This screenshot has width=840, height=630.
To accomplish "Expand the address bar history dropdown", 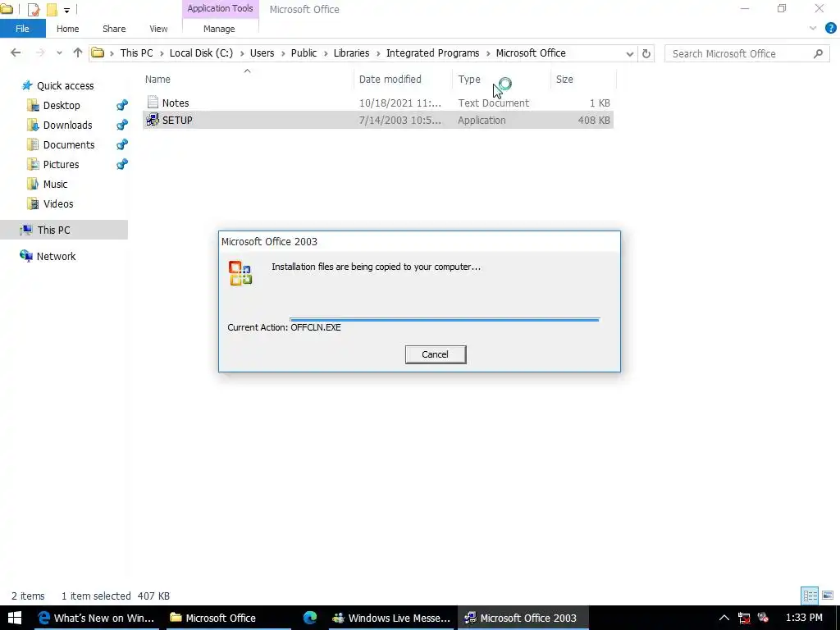I will 629,53.
